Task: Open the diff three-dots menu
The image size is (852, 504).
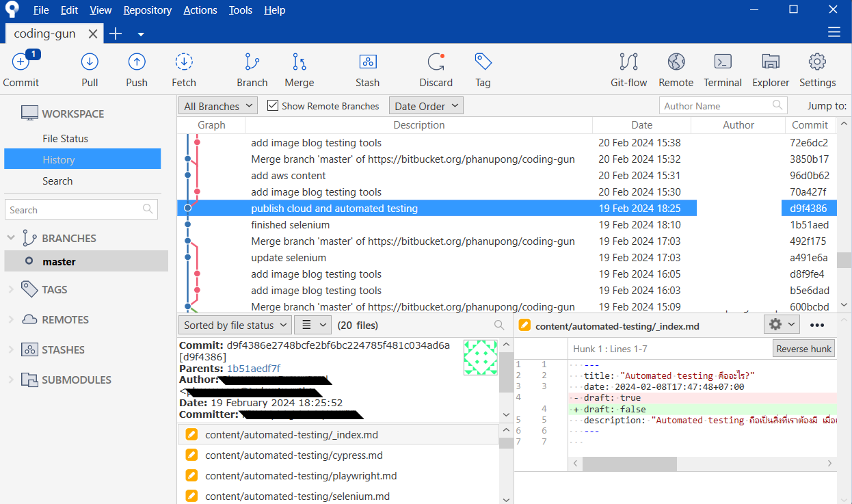Action: click(817, 325)
